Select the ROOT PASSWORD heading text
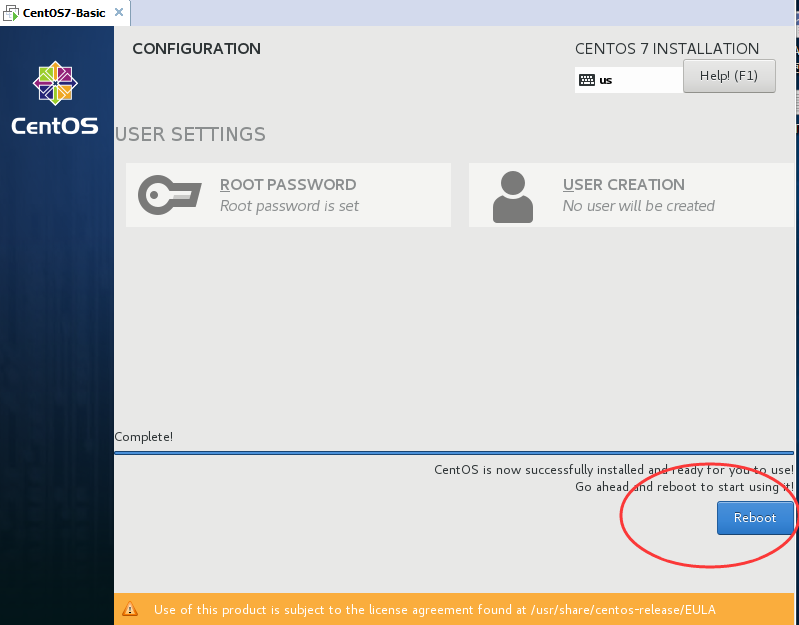 288,184
